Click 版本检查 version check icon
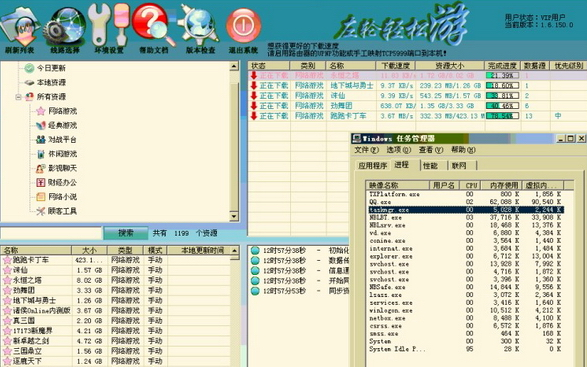Image resolution: width=587 pixels, height=367 pixels. pyautogui.click(x=199, y=24)
